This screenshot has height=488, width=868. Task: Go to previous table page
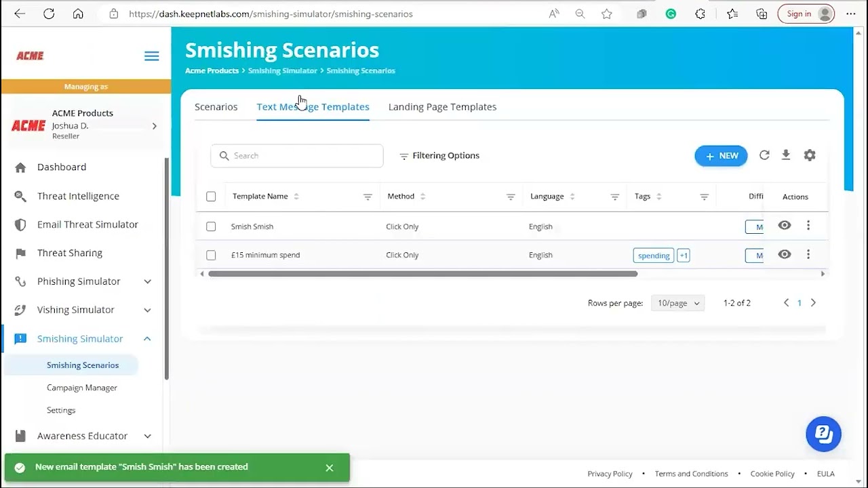(786, 303)
